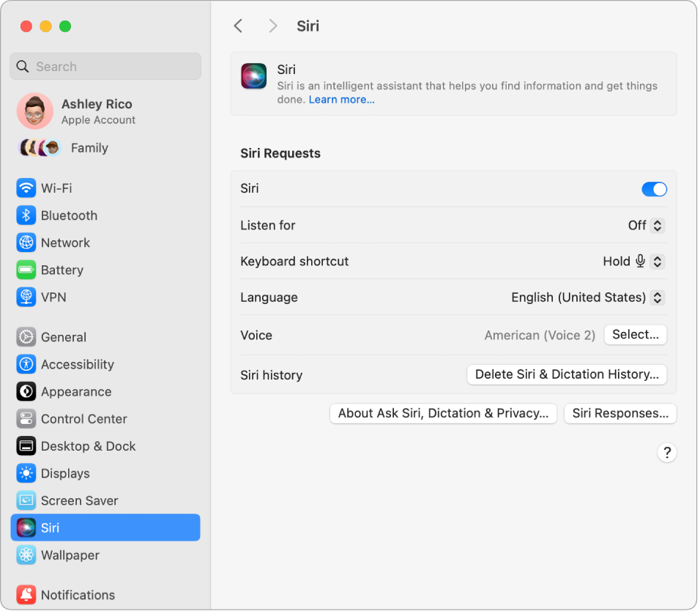Viewport: 700px width, 614px height.
Task: Open the Listen for dropdown
Action: pyautogui.click(x=645, y=226)
